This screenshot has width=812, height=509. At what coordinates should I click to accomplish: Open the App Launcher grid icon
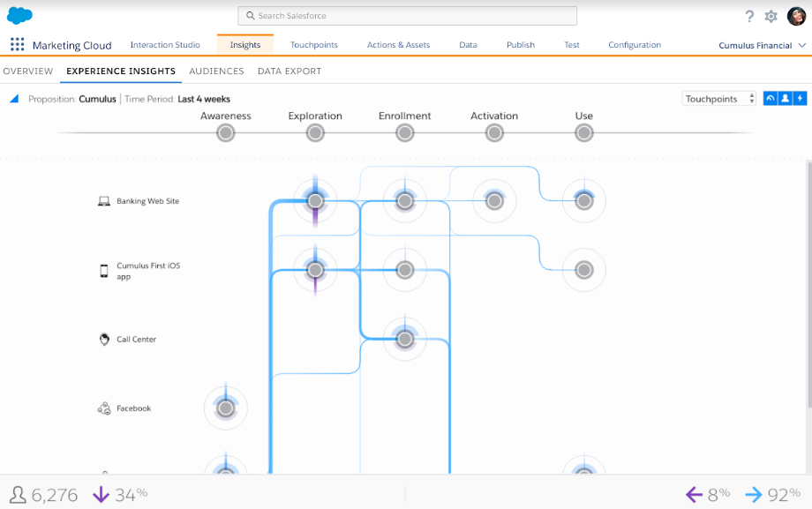pyautogui.click(x=17, y=45)
